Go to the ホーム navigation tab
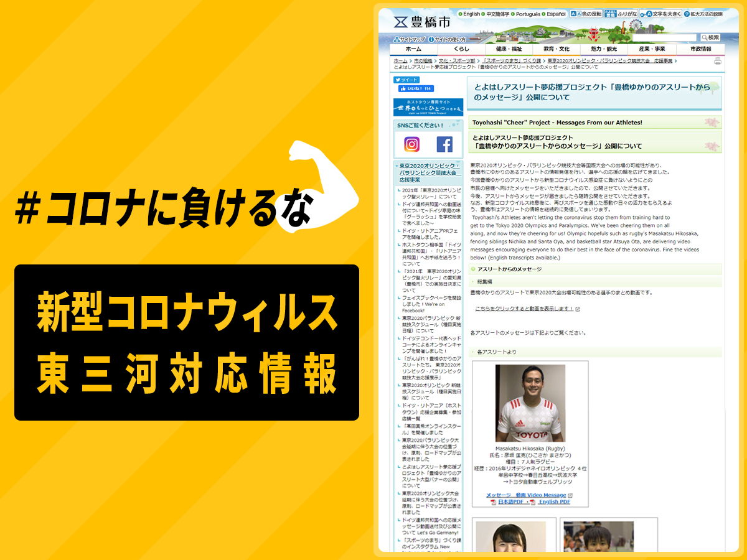747x560 pixels. coord(413,49)
